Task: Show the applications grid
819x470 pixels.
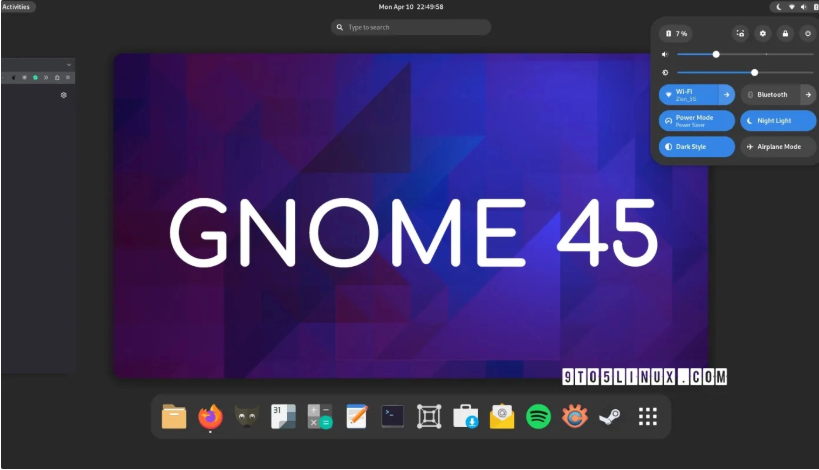Action: click(x=648, y=417)
